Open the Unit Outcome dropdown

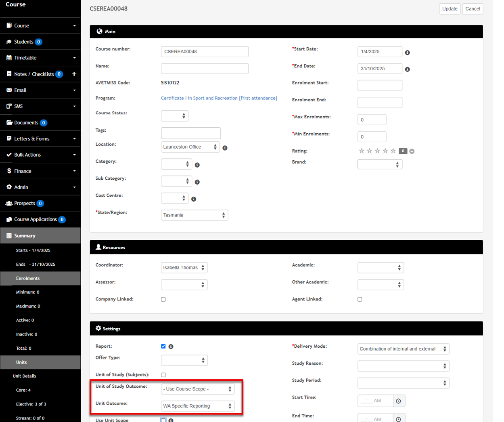[197, 406]
